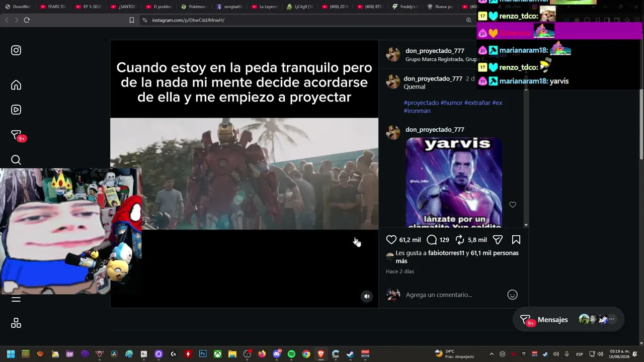Open the Notion app from the taskbar
The width and height of the screenshot is (644, 362).
pos(144,354)
